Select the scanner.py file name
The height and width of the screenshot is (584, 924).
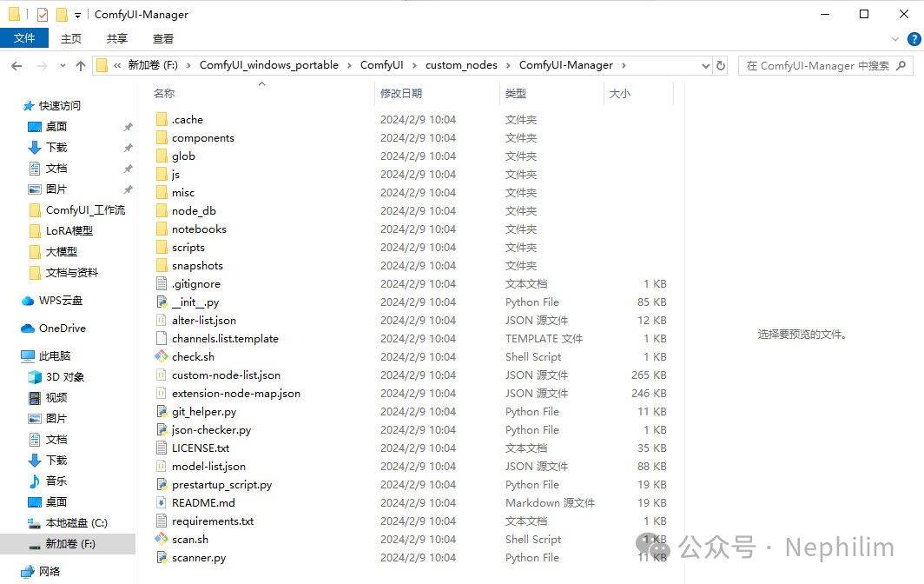tap(199, 557)
